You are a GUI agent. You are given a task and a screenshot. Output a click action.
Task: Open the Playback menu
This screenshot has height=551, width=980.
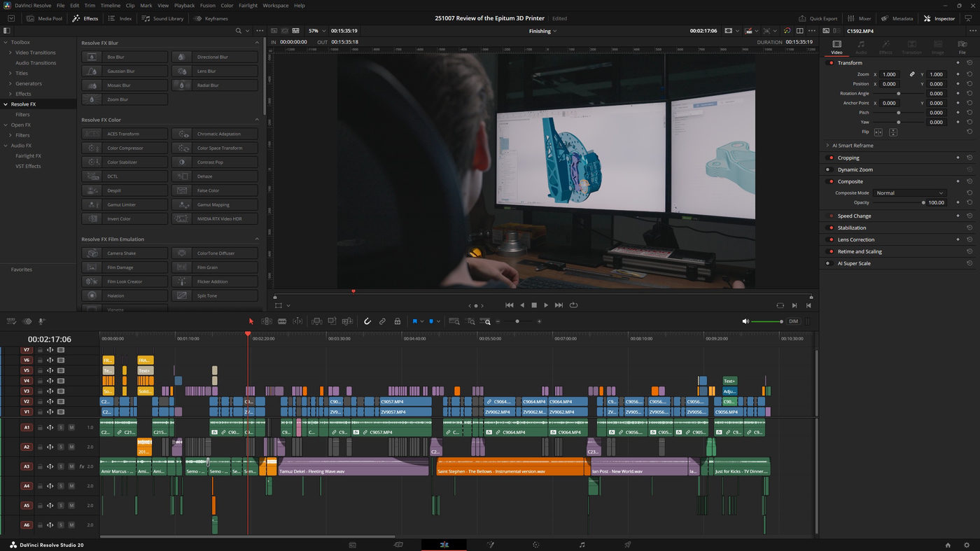click(x=184, y=5)
